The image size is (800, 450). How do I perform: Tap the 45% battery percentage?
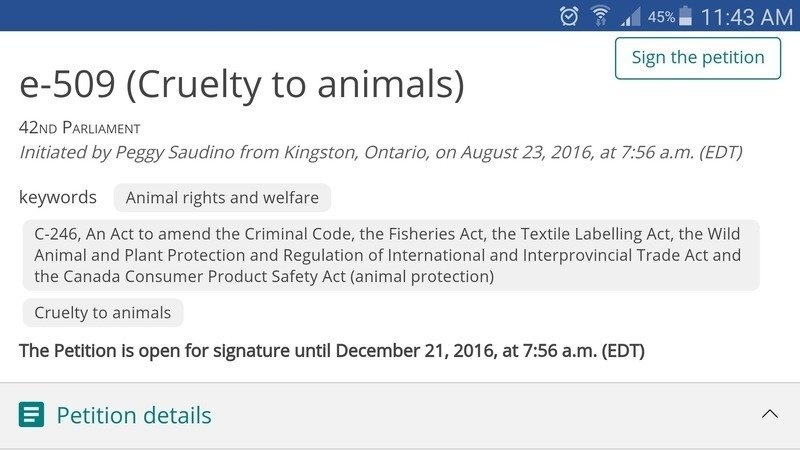[661, 17]
